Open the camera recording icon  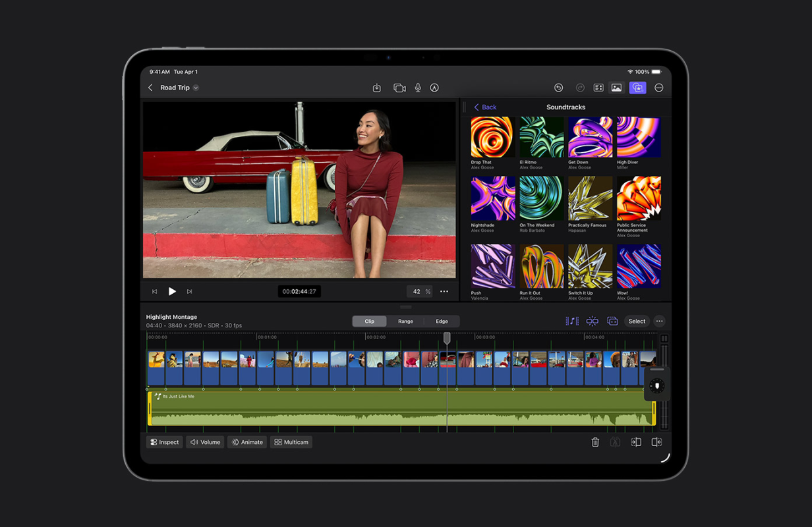[399, 88]
